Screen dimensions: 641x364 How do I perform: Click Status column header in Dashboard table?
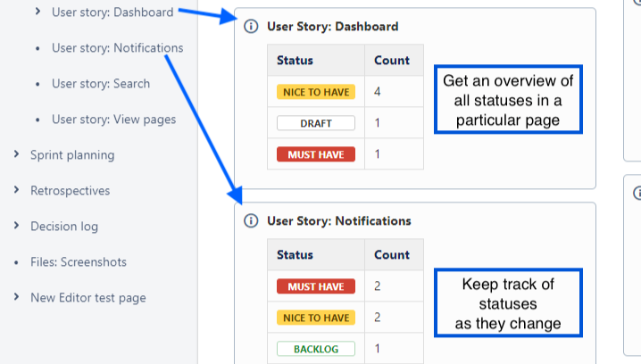(x=296, y=61)
